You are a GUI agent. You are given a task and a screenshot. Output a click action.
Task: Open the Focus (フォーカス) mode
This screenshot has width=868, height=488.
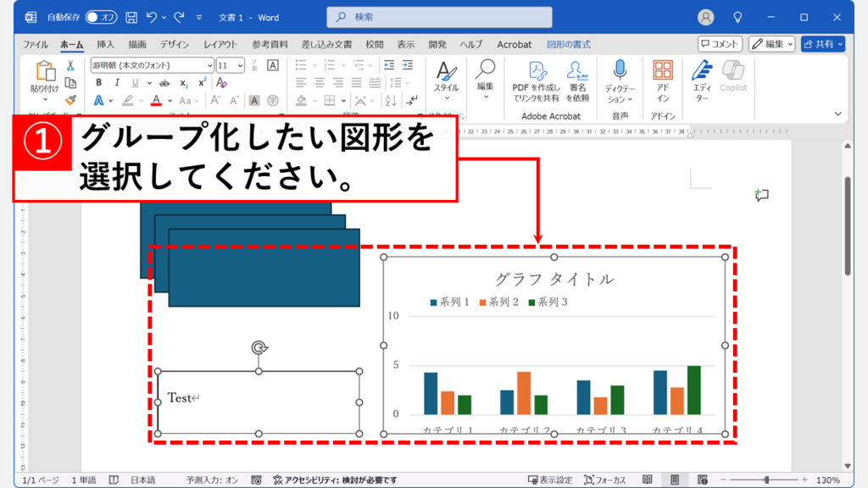pyautogui.click(x=605, y=480)
